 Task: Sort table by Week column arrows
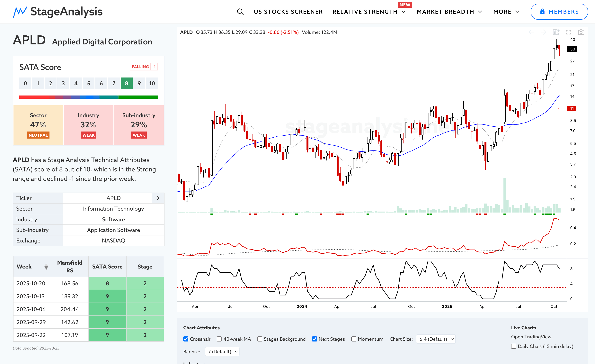click(x=46, y=267)
